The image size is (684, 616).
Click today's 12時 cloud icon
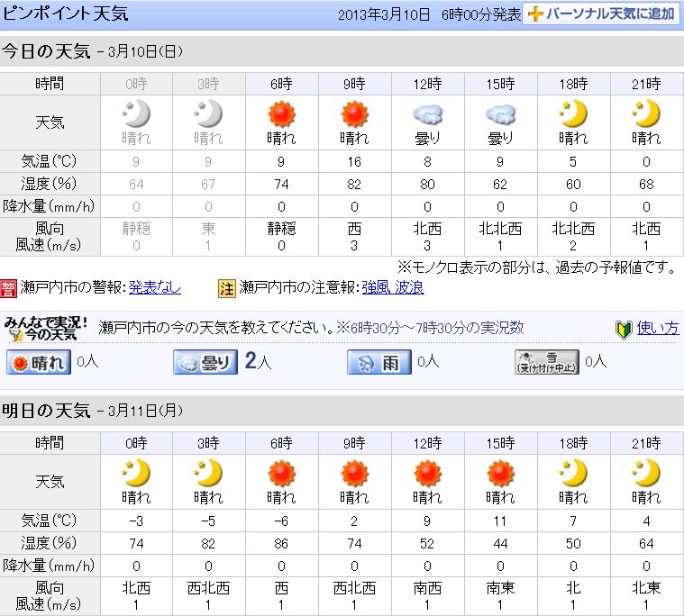pyautogui.click(x=427, y=114)
